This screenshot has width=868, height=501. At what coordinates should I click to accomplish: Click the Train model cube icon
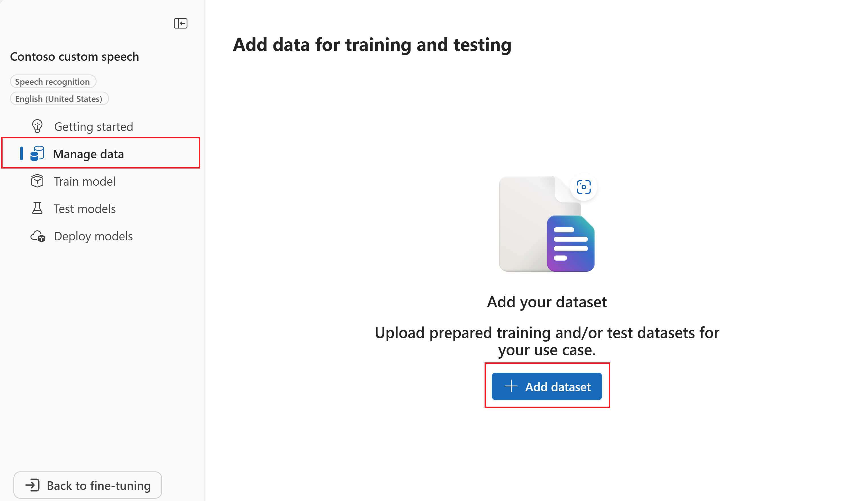[x=37, y=181]
